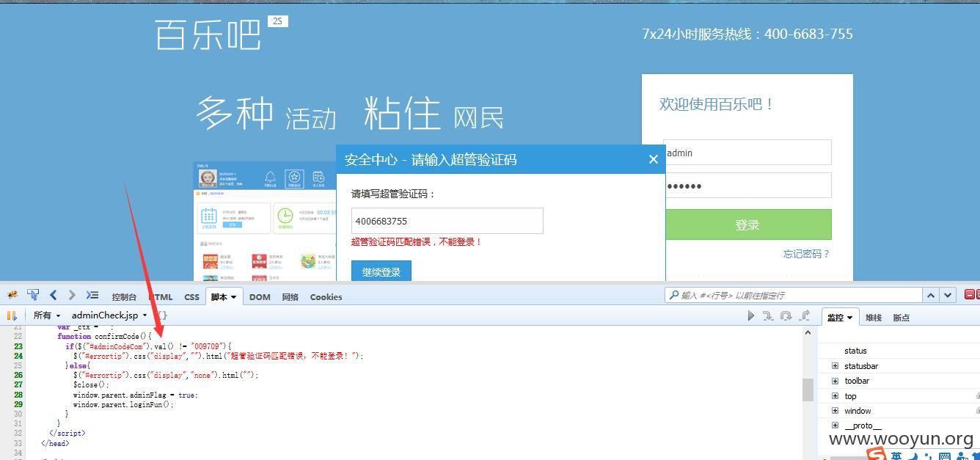The image size is (980, 460).
Task: Switch to the Cookies tab
Action: pyautogui.click(x=326, y=297)
